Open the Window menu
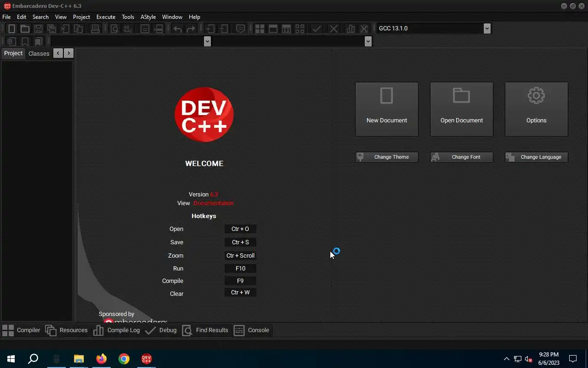The height and width of the screenshot is (368, 588). click(172, 17)
